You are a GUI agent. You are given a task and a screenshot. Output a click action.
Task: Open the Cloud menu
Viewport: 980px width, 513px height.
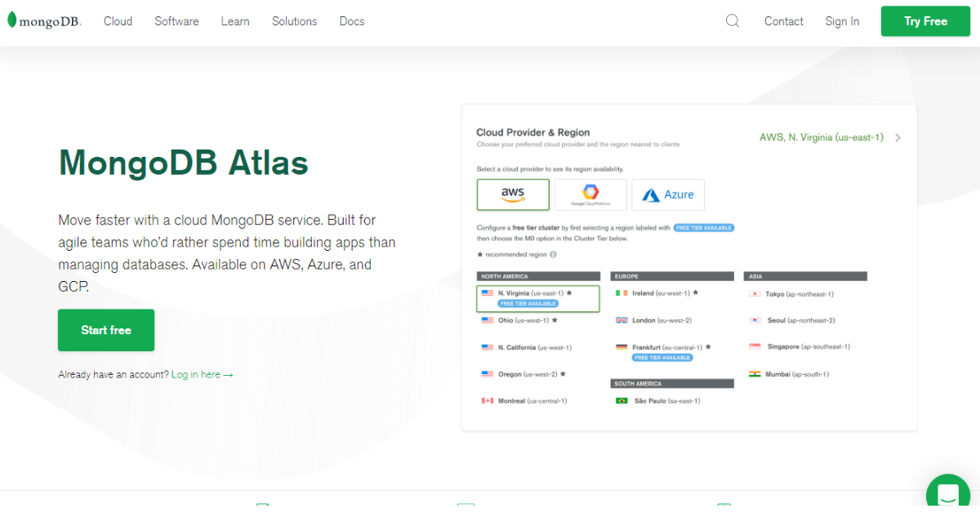tap(118, 21)
